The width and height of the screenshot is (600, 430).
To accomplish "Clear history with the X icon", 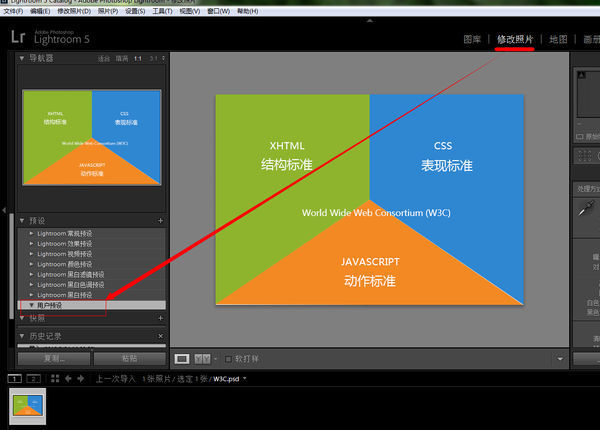I will 161,336.
